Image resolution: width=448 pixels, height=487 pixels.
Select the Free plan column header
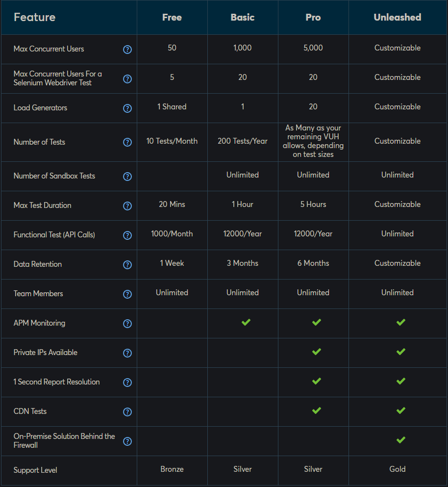172,17
